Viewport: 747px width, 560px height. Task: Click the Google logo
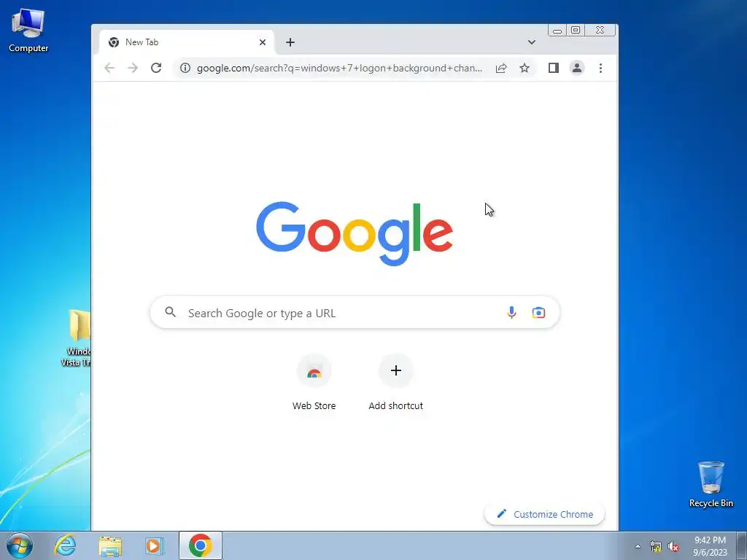tap(355, 233)
